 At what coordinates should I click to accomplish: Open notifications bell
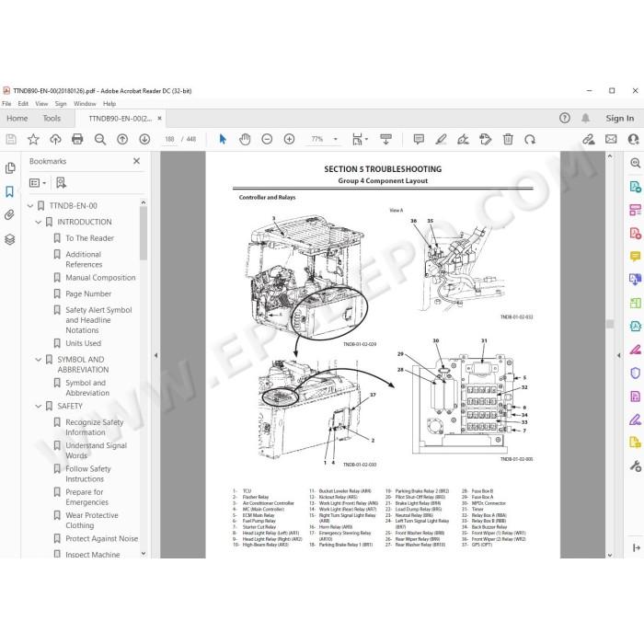pyautogui.click(x=586, y=119)
